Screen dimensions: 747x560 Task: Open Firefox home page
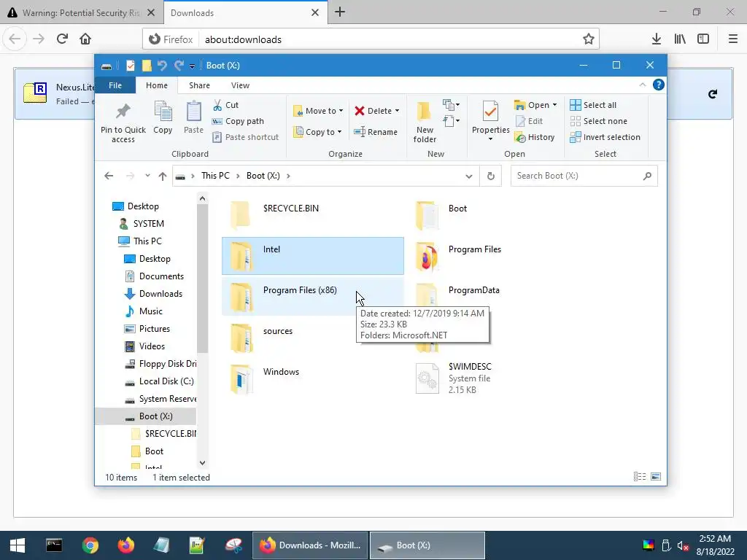point(85,39)
